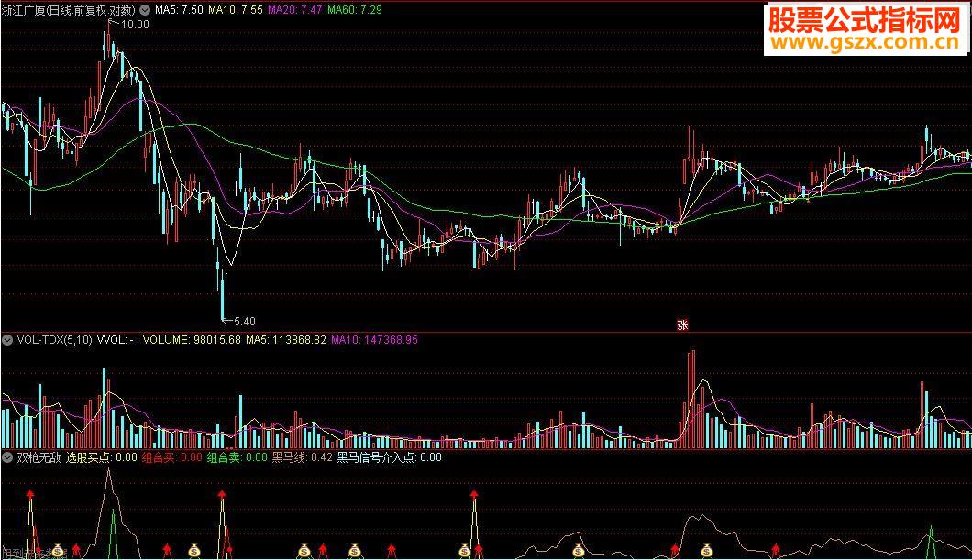972x560 pixels.
Task: Click the 10.00 high price label
Action: tap(135, 25)
